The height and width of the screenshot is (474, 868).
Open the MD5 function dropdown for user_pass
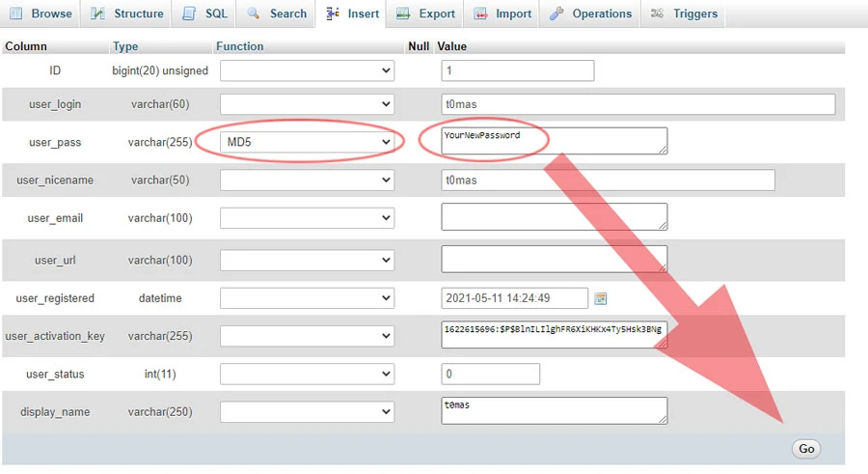[x=308, y=142]
